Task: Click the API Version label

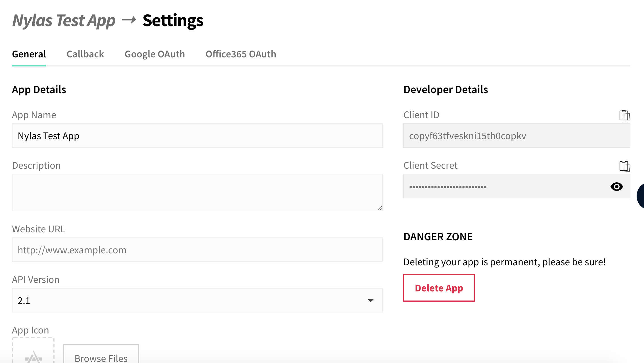Action: (x=36, y=279)
